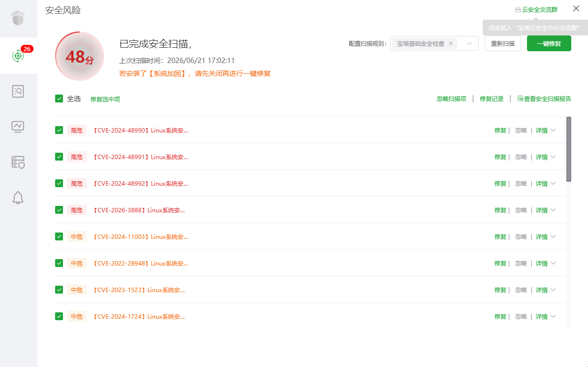Click 忽略 for CVE-2024-48992
Screen dimensions: 588x367
(x=521, y=183)
